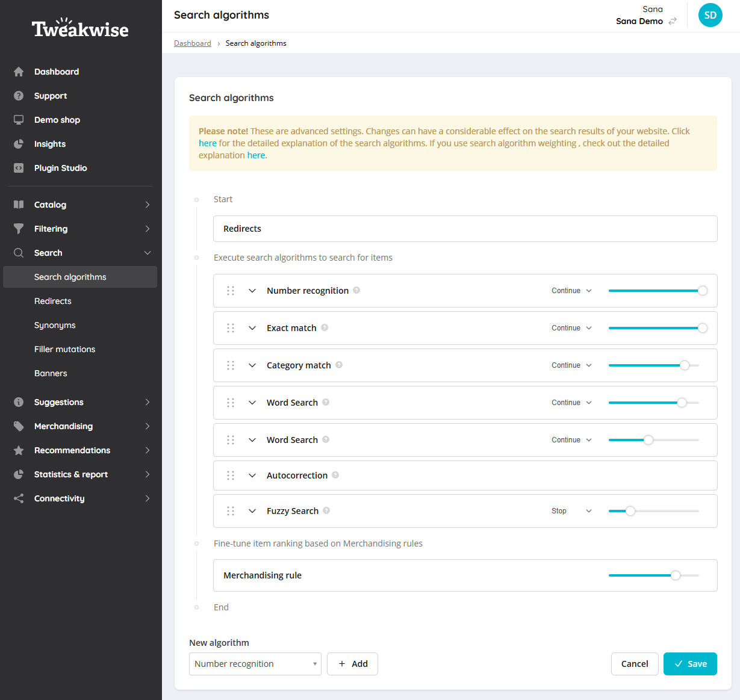Click the Support question mark icon
Screen dimensions: 740x700
pos(19,96)
